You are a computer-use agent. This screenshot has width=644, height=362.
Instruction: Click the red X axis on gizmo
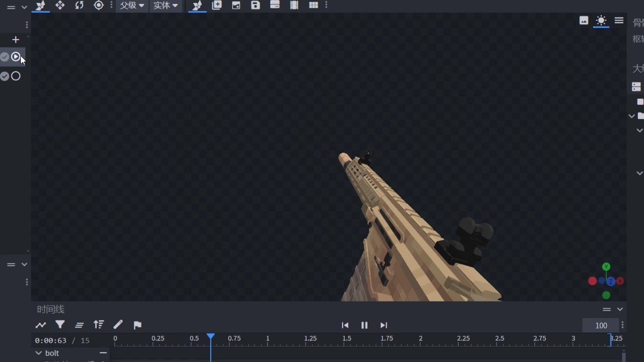[x=620, y=281]
